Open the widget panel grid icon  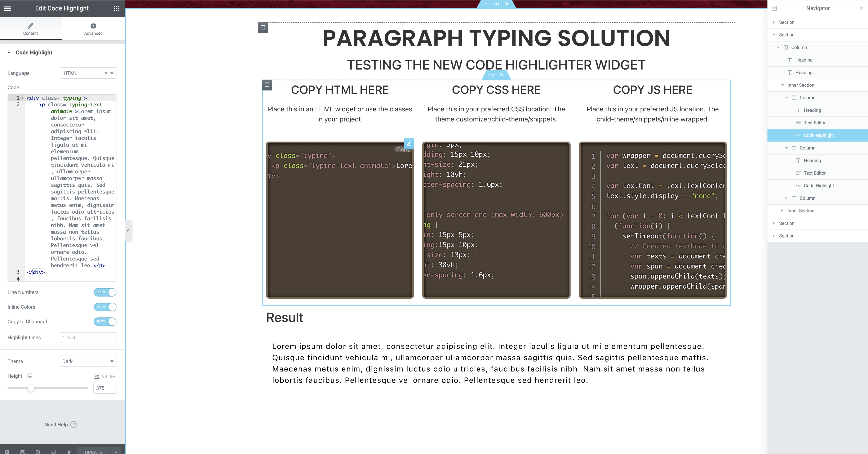[117, 8]
